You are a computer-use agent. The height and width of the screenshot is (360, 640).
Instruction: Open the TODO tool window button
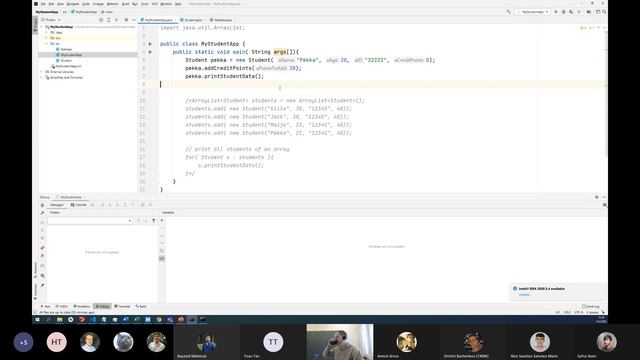coord(62,306)
